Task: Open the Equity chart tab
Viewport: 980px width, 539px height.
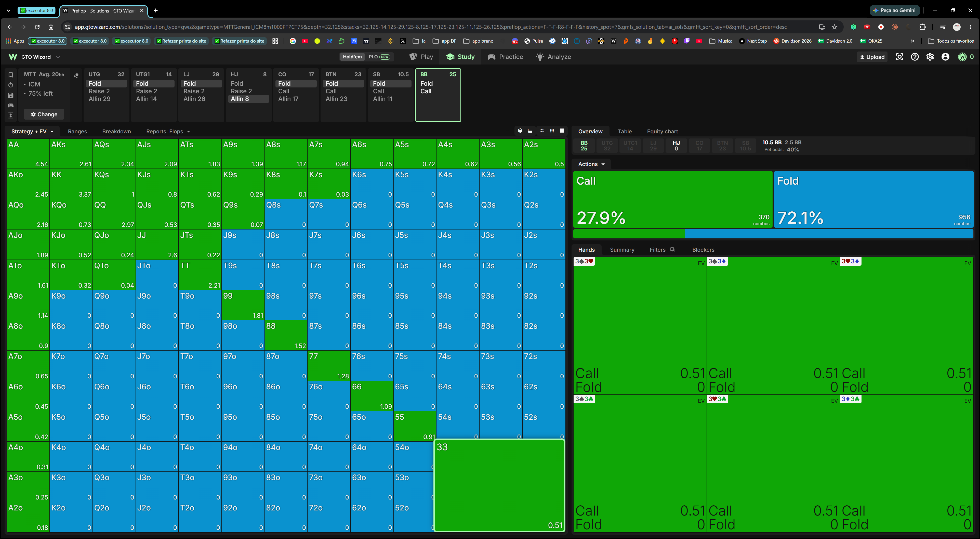Action: (662, 131)
